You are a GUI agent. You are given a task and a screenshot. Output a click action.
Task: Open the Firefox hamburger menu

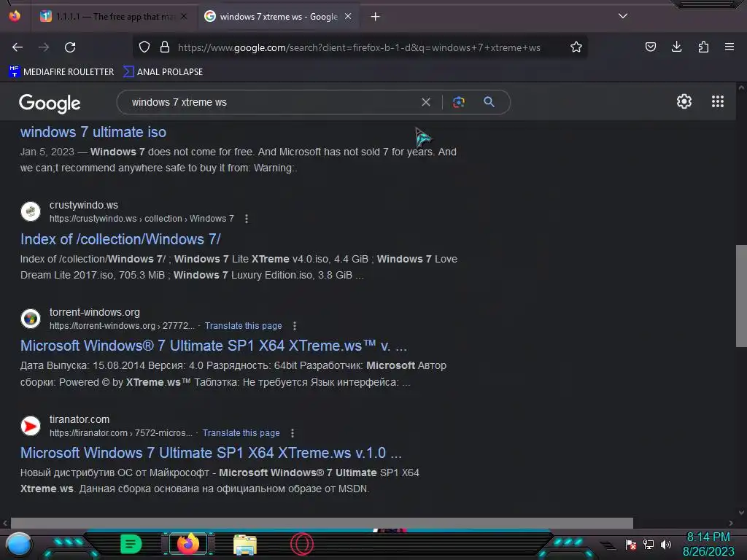pos(729,47)
